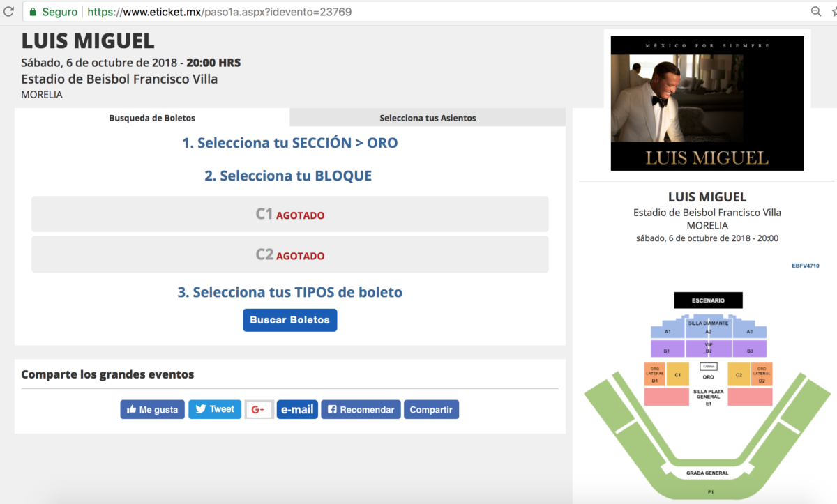Screen dimensions: 837x504
Task: Click the eticket.mx URL in the address bar
Action: click(x=220, y=12)
